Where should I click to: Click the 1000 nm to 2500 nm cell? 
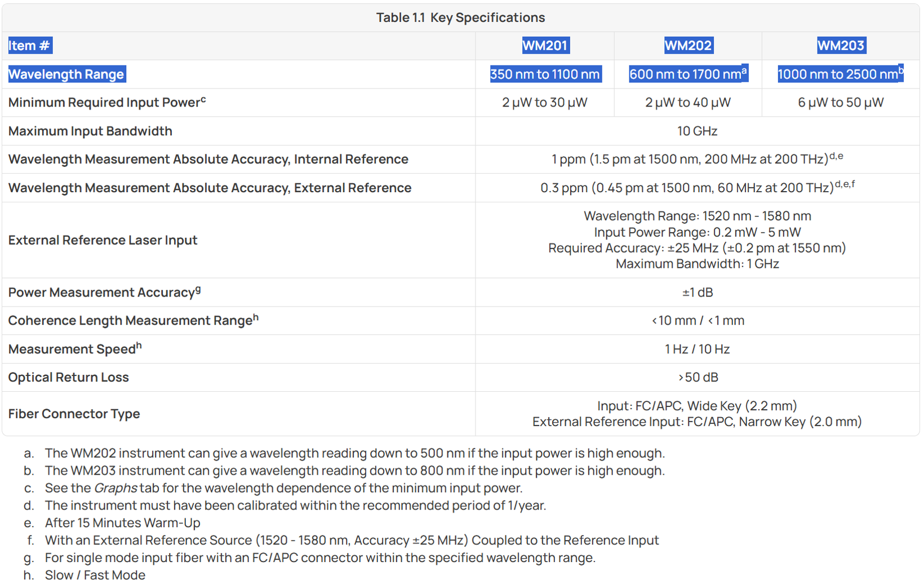(x=841, y=74)
